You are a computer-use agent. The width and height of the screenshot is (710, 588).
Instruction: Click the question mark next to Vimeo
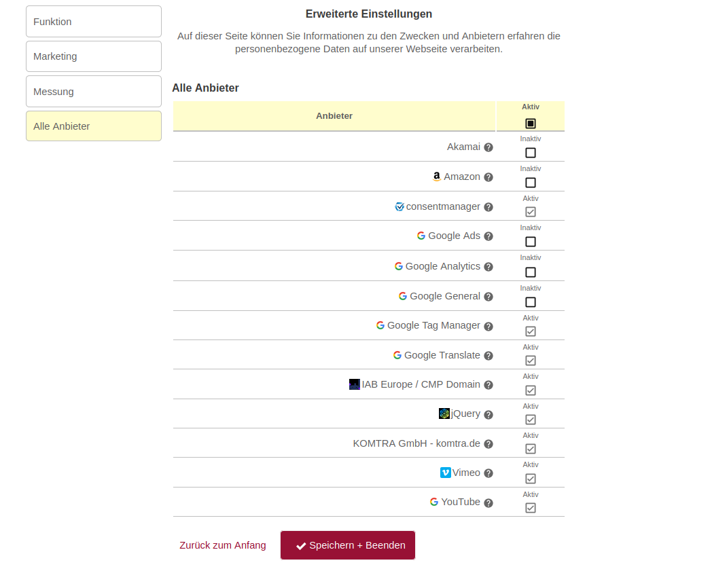489,473
